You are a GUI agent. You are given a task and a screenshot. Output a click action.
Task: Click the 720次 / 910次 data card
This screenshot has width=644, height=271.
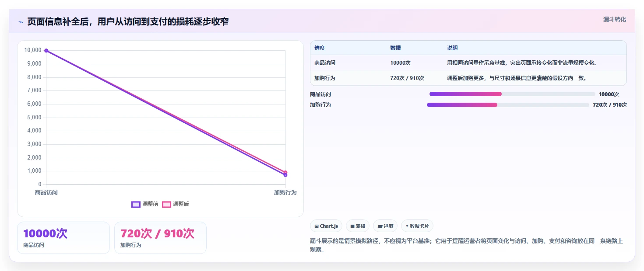[x=160, y=238]
